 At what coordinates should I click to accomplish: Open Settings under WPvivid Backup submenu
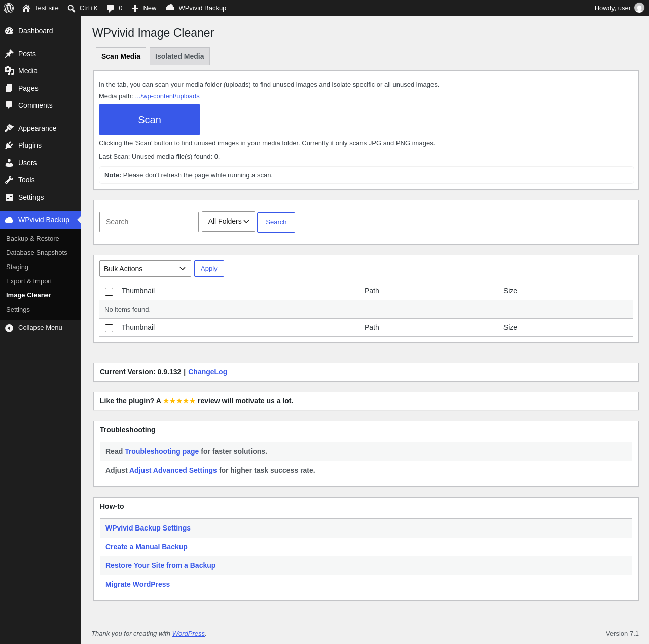pyautogui.click(x=18, y=310)
